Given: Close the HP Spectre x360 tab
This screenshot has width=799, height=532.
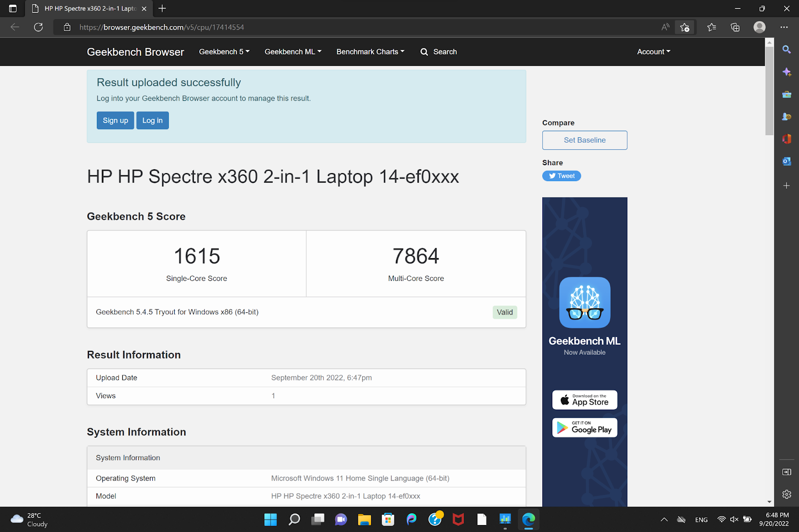Looking at the screenshot, I should tap(144, 8).
